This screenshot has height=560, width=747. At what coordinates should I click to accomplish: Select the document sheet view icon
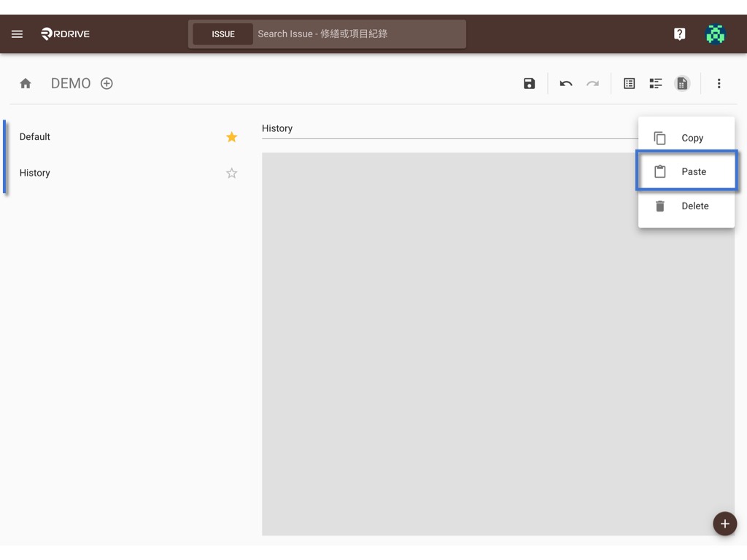click(682, 83)
